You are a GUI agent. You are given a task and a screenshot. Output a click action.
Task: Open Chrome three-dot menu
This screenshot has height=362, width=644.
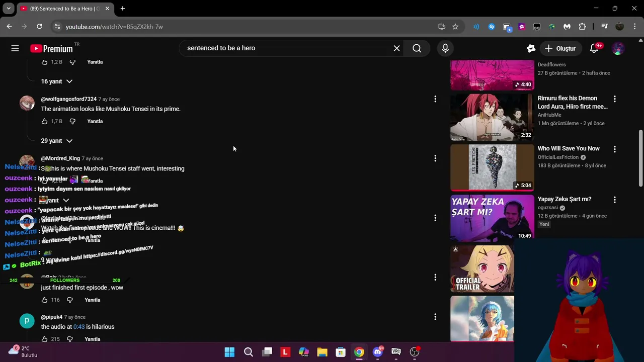(635, 27)
